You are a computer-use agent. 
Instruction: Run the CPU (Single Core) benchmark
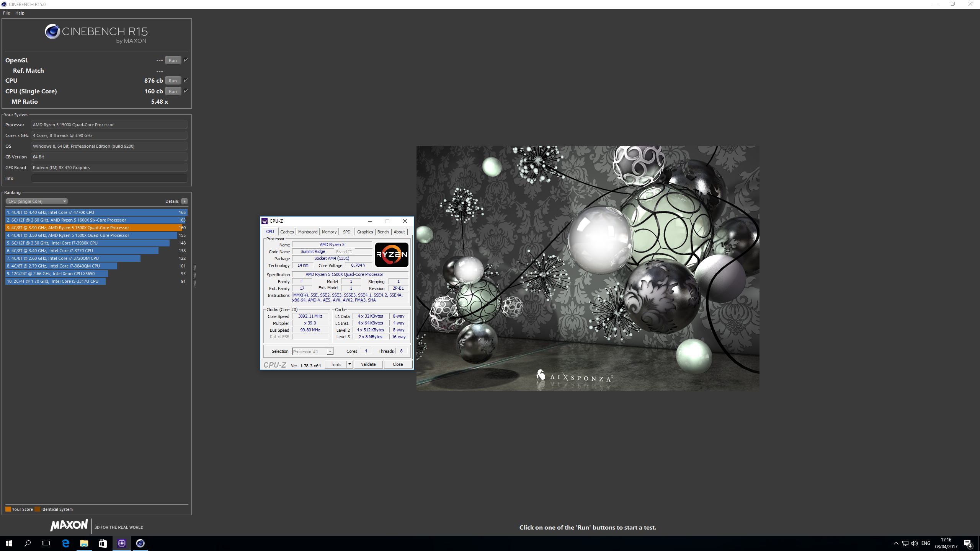[x=173, y=91]
